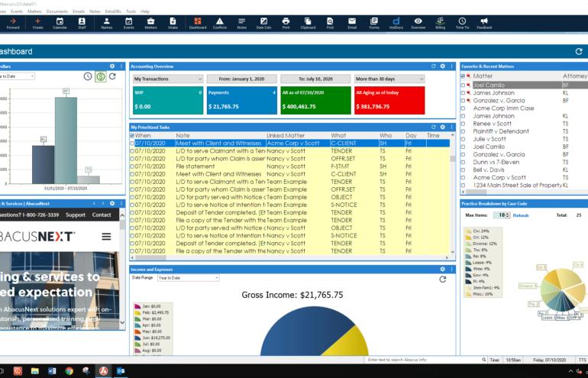Viewport: 588px width, 378px height.
Task: Open the Events toolbar icon
Action: (128, 23)
